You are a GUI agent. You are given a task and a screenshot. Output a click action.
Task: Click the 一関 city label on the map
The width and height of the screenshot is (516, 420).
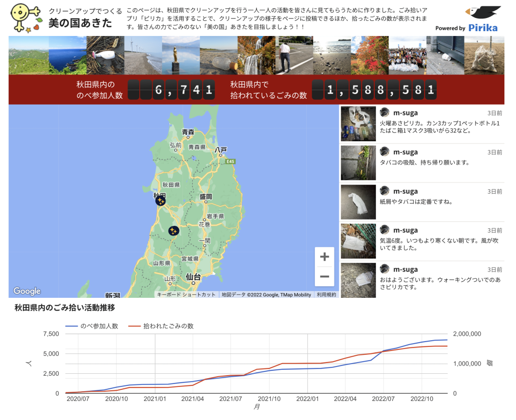[x=204, y=240]
